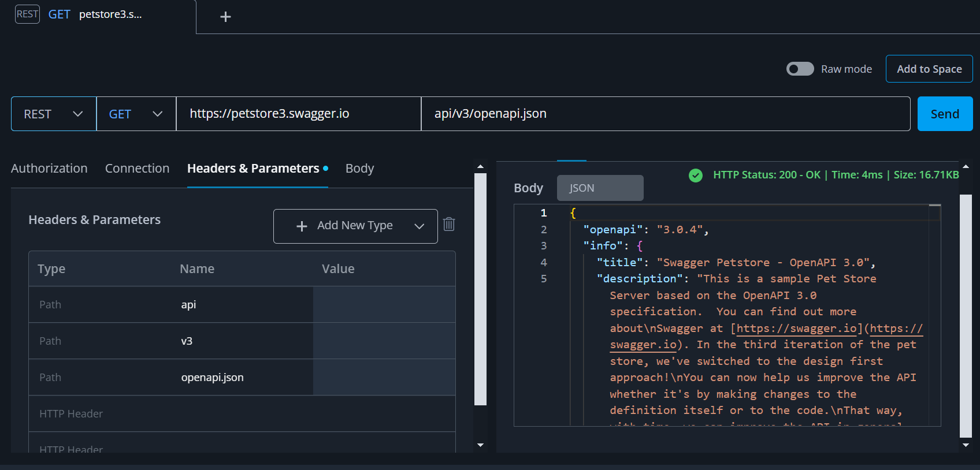
Task: Select JSON response format button
Action: [600, 188]
